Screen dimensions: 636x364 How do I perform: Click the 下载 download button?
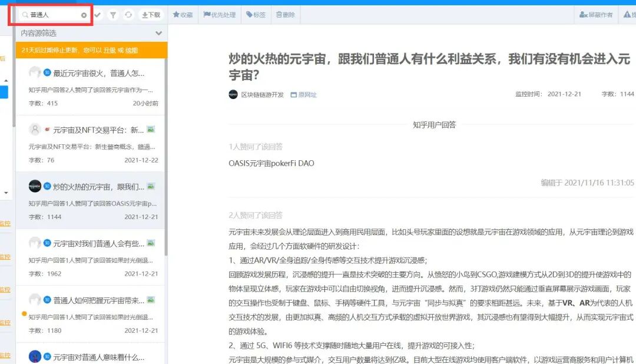click(151, 15)
